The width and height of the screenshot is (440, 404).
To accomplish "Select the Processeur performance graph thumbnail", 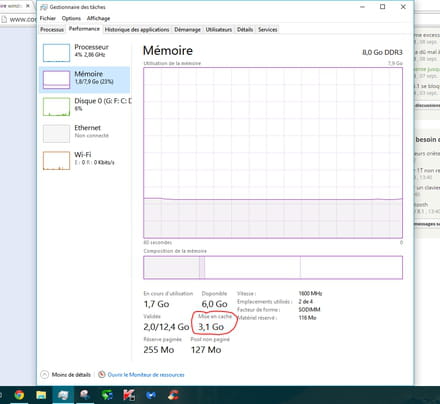I will pos(56,53).
